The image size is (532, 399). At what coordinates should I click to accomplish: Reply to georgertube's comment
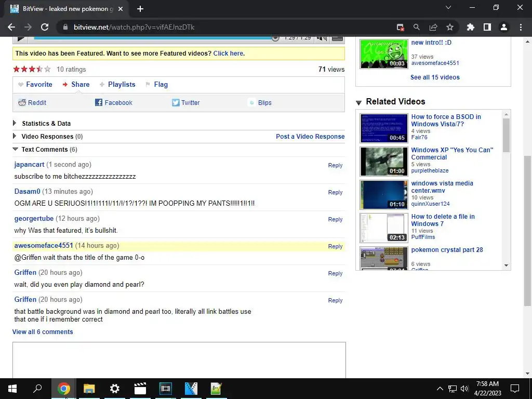tap(335, 219)
